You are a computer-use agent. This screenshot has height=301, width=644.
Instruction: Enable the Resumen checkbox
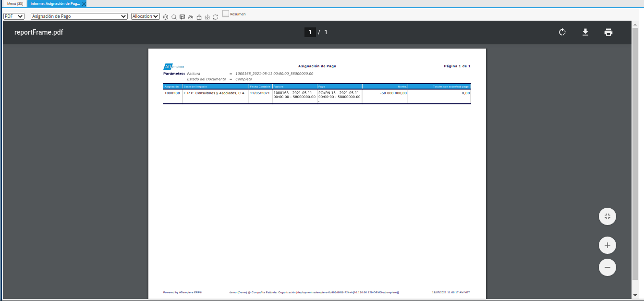[x=225, y=14]
